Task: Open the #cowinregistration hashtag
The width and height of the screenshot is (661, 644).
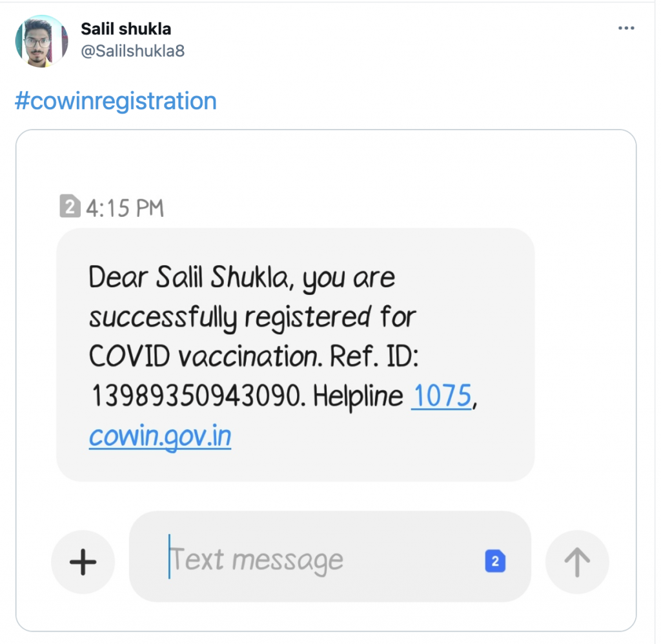Action: (116, 101)
